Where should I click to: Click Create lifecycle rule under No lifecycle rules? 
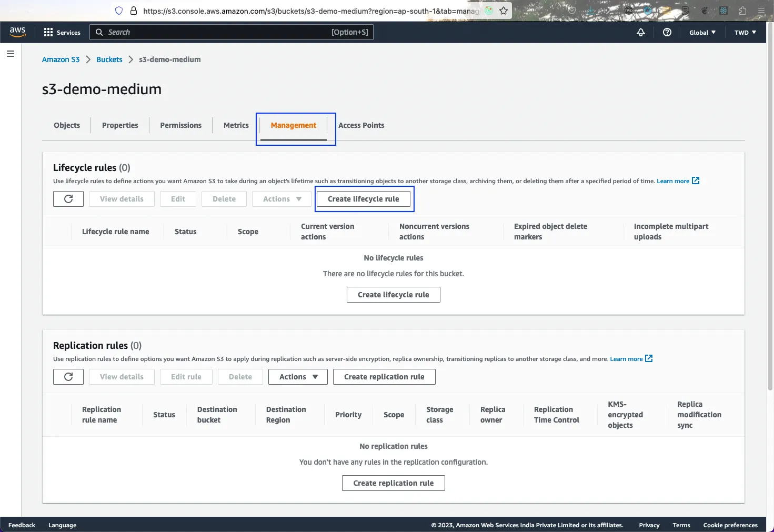point(394,295)
